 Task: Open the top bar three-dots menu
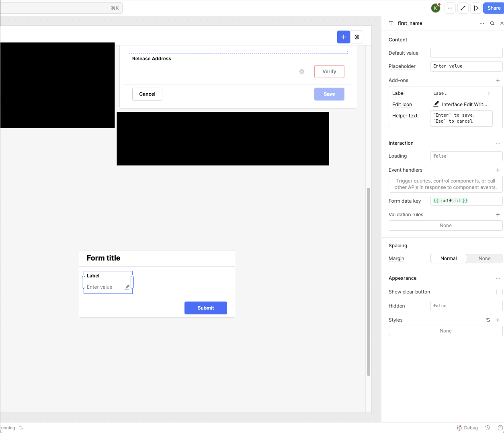click(450, 8)
